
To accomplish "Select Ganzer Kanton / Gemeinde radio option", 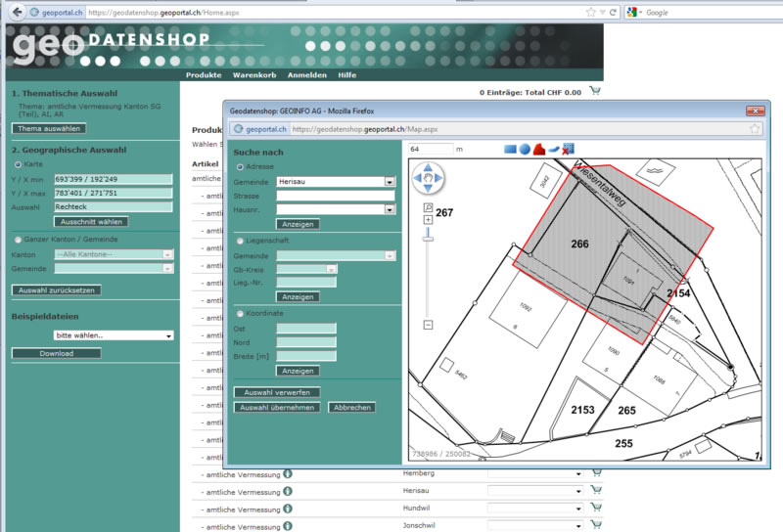I will pyautogui.click(x=18, y=240).
